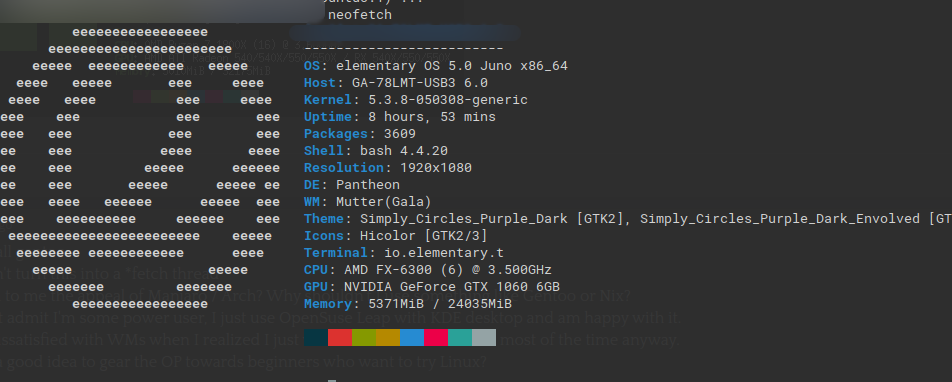Viewport: 952px width, 382px height.
Task: Click the red color block
Action: click(x=340, y=338)
